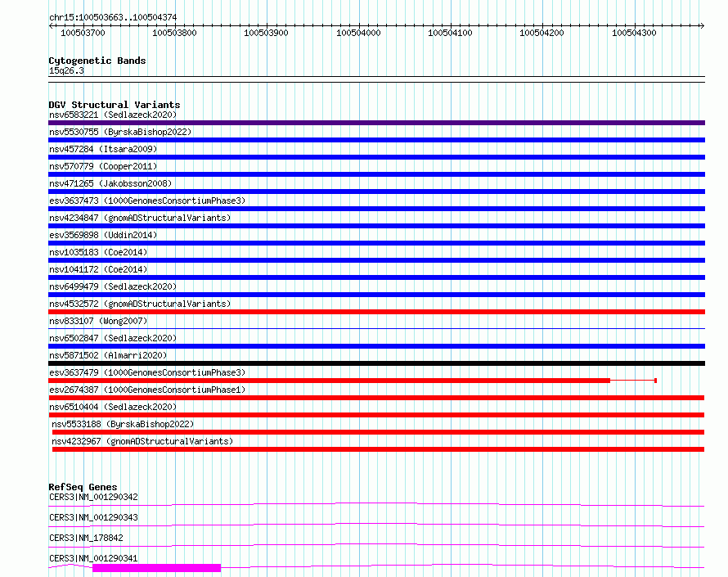Click the blue nsv471265 variant bar
The image size is (728, 577).
tap(376, 192)
